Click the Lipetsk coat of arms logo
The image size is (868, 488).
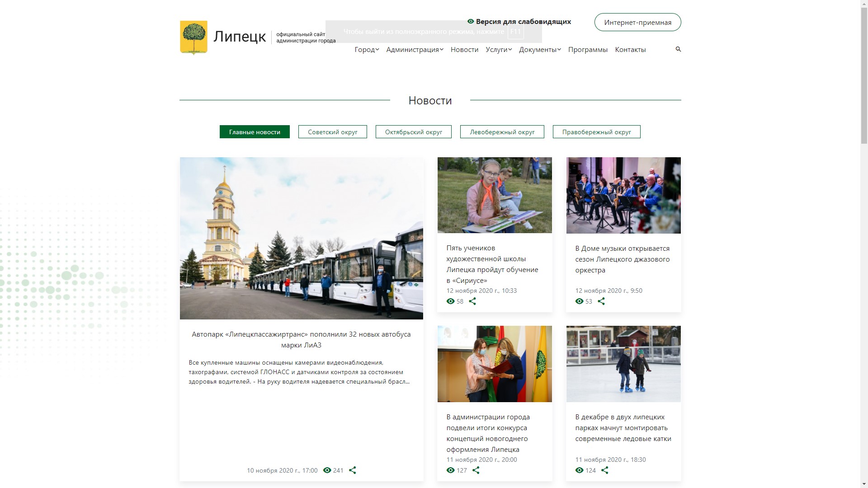pos(193,38)
